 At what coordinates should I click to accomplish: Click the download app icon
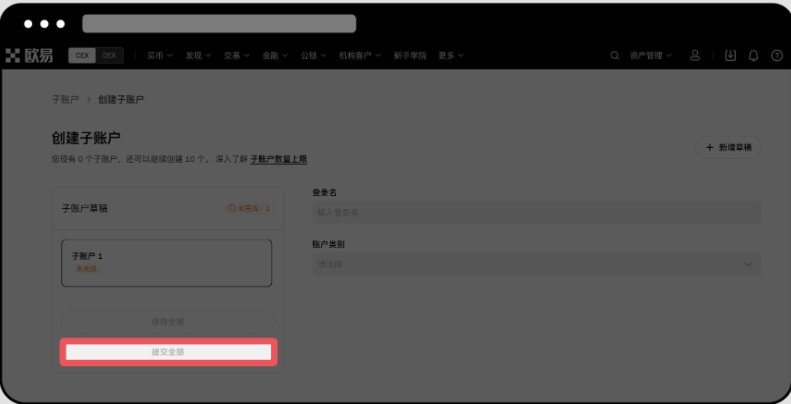(730, 56)
